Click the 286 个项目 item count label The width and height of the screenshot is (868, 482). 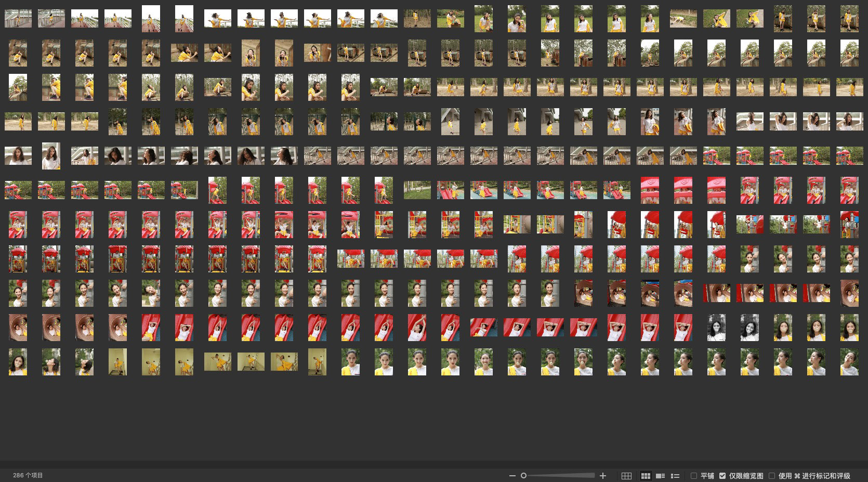click(28, 475)
